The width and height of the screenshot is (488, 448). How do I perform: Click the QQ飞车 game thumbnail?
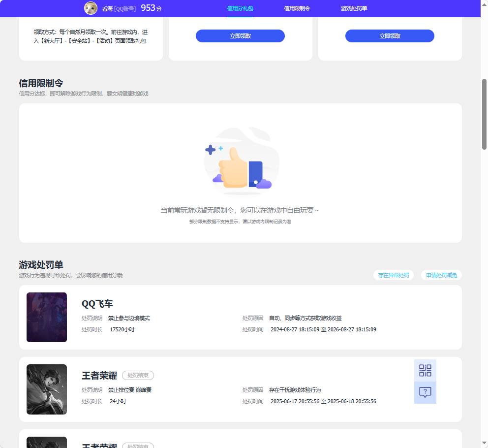point(47,317)
